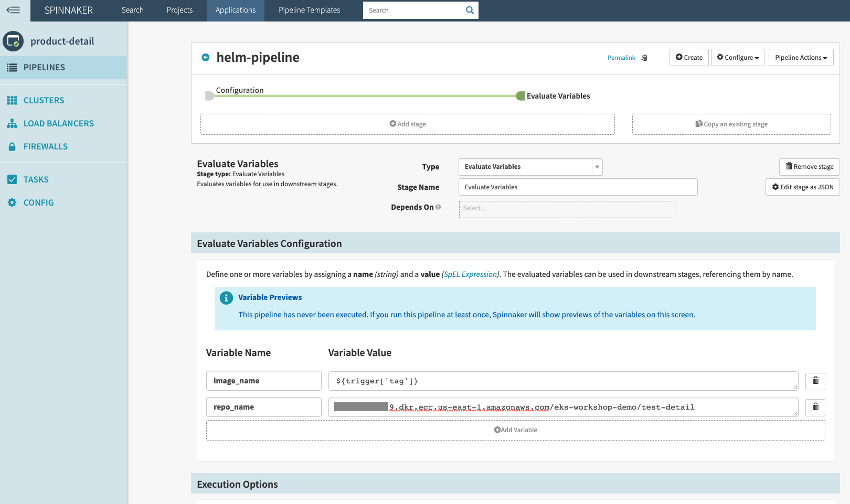The width and height of the screenshot is (850, 504).
Task: Open the Configure dropdown
Action: pyautogui.click(x=737, y=57)
